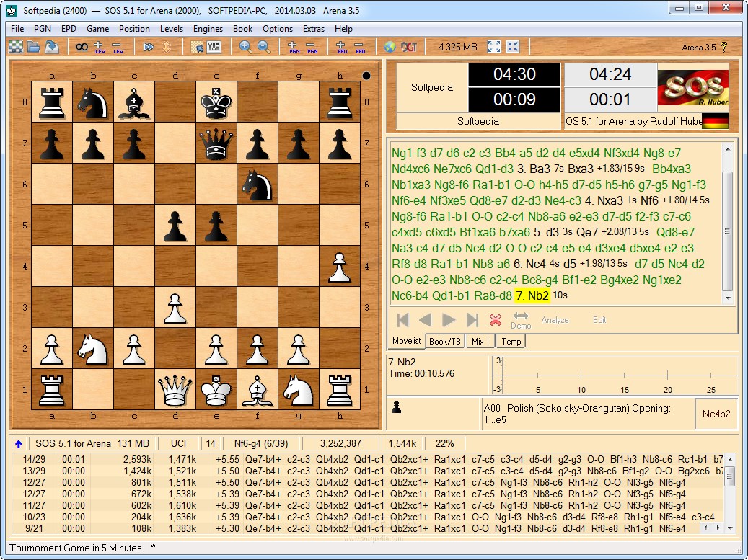748x560 pixels.
Task: Open the Options menu
Action: pyautogui.click(x=278, y=29)
